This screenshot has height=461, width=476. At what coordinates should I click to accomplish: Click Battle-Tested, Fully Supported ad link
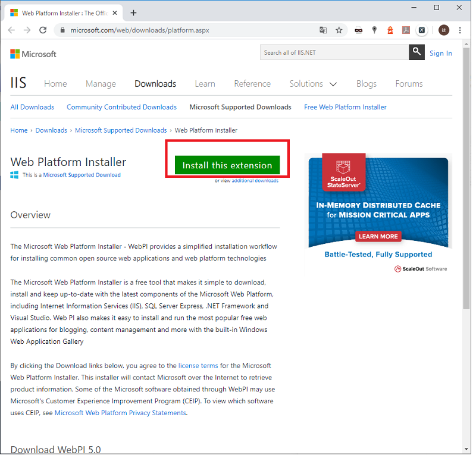click(378, 255)
